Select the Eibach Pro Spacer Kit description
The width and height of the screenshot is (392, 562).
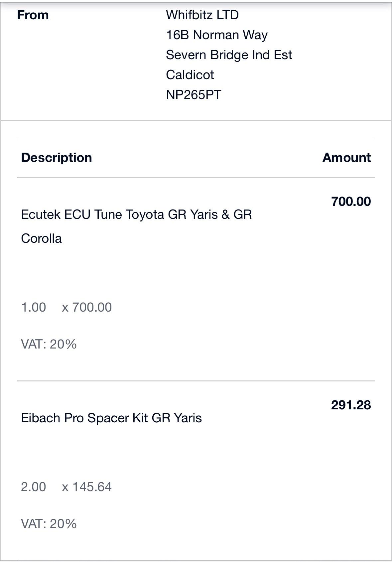coord(111,418)
